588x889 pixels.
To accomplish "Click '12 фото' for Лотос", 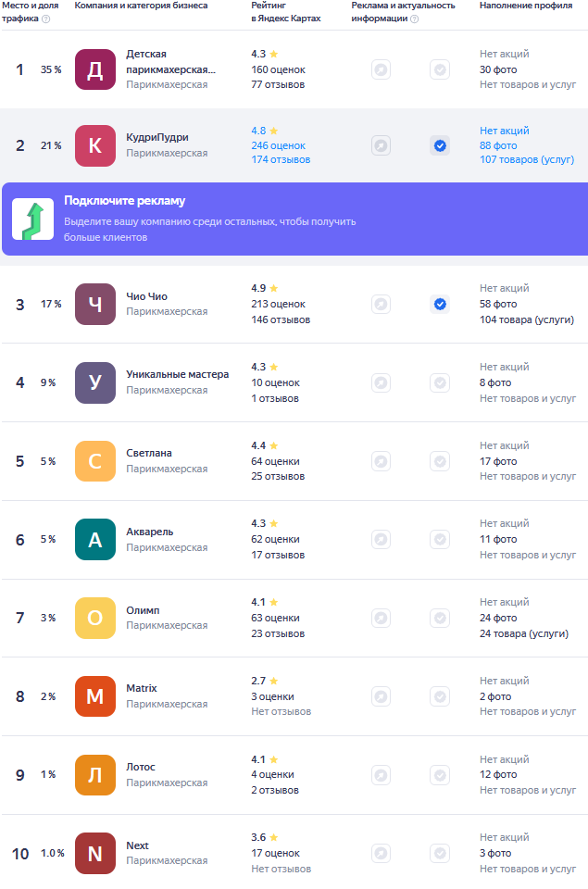I will (498, 775).
